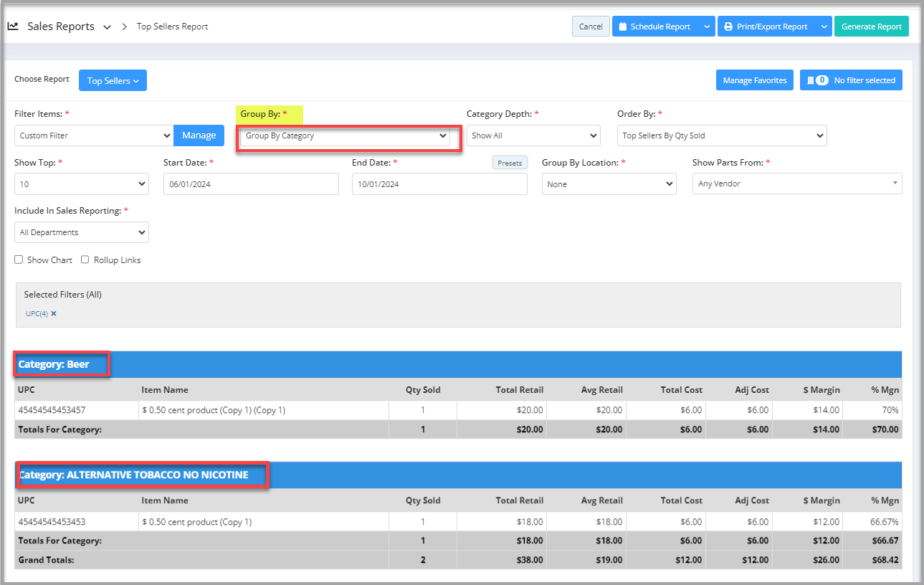Image resolution: width=924 pixels, height=585 pixels.
Task: Click the $26.00 grand total margin
Action: click(826, 559)
